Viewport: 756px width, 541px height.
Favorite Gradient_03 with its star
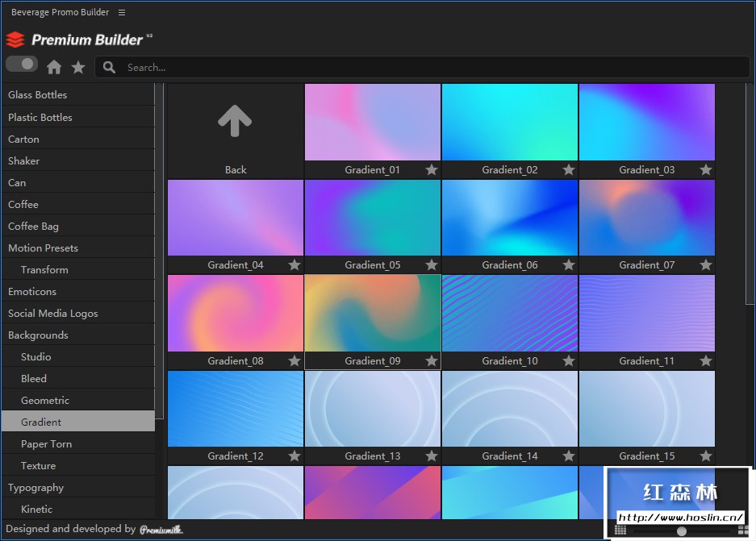706,169
